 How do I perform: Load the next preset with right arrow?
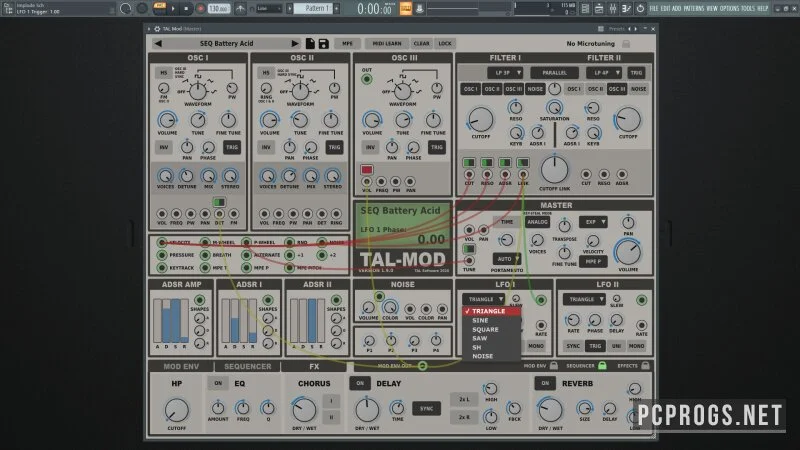[295, 43]
